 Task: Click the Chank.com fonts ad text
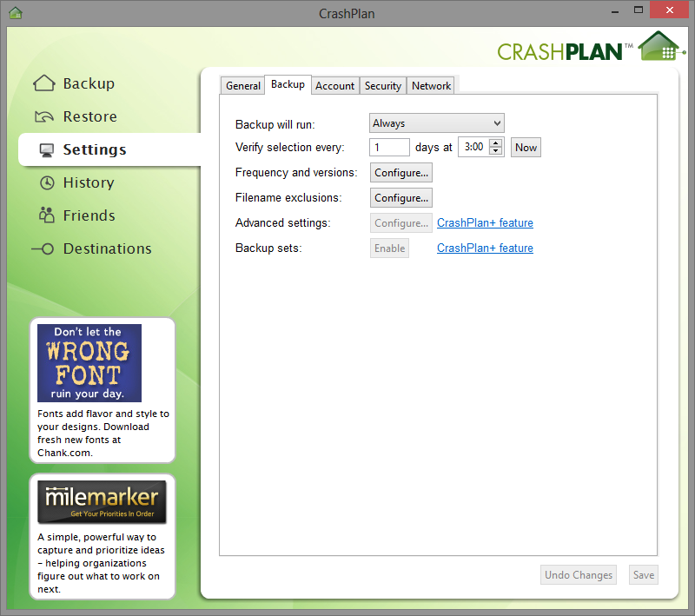[103, 433]
